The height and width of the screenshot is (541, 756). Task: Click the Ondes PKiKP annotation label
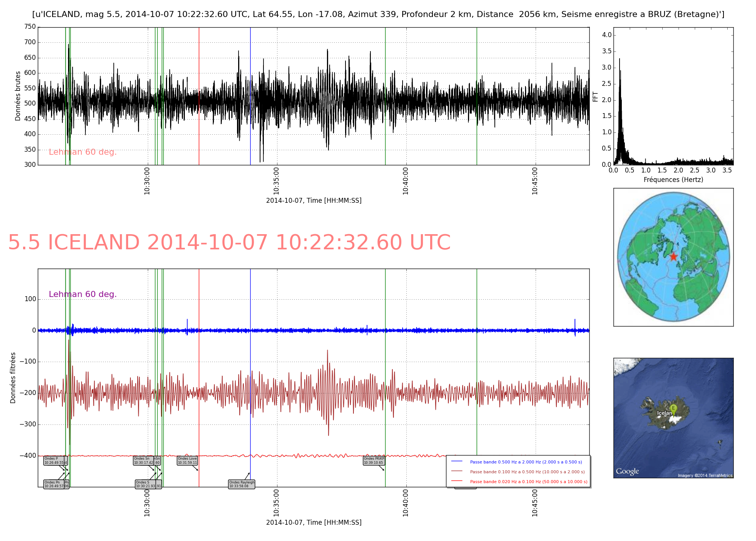(x=374, y=460)
